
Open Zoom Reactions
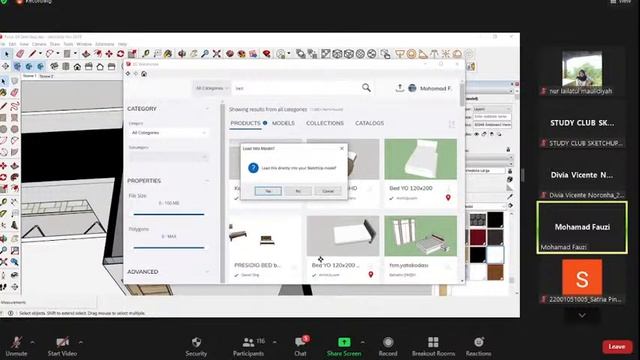point(478,346)
